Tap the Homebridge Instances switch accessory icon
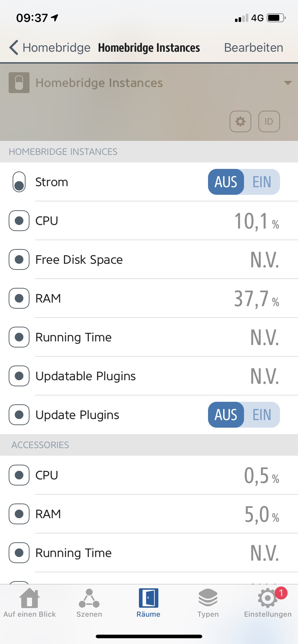The image size is (298, 644). pyautogui.click(x=19, y=83)
